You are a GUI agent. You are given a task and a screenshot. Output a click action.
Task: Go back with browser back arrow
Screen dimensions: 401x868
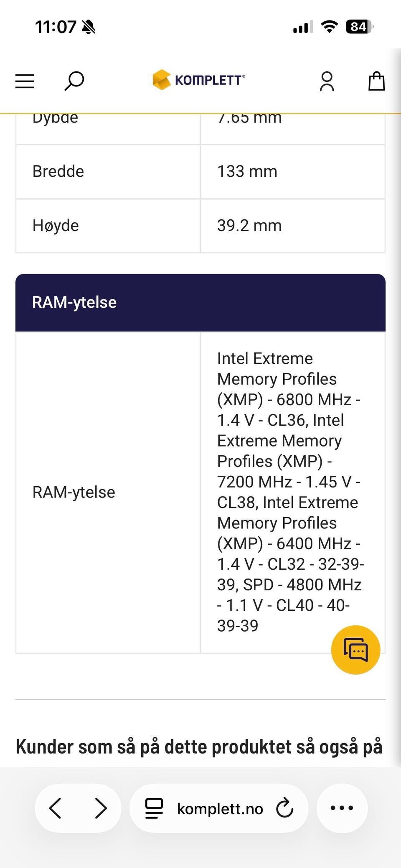pos(56,808)
